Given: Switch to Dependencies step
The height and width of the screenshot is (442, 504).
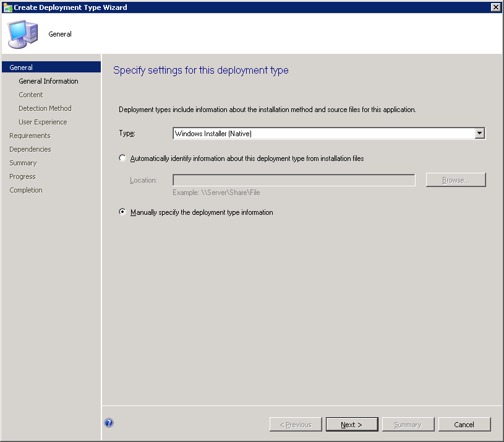Looking at the screenshot, I should (30, 149).
